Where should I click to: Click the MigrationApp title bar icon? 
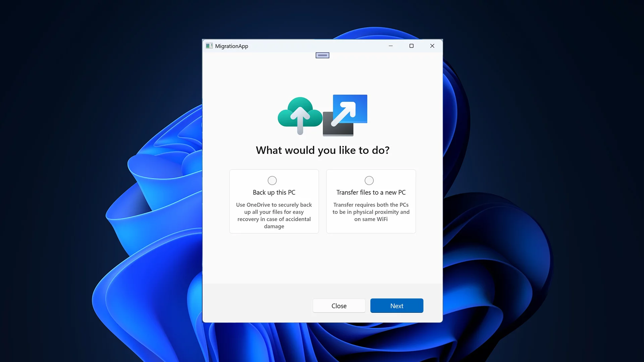(x=209, y=46)
